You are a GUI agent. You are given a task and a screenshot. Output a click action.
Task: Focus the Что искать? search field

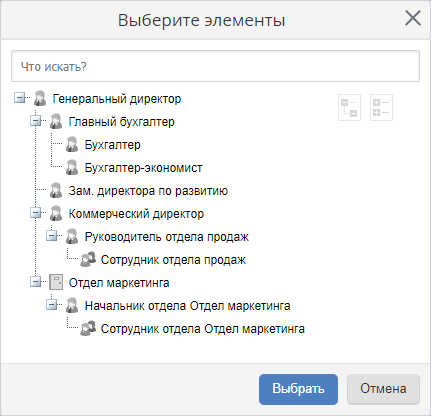coord(215,66)
